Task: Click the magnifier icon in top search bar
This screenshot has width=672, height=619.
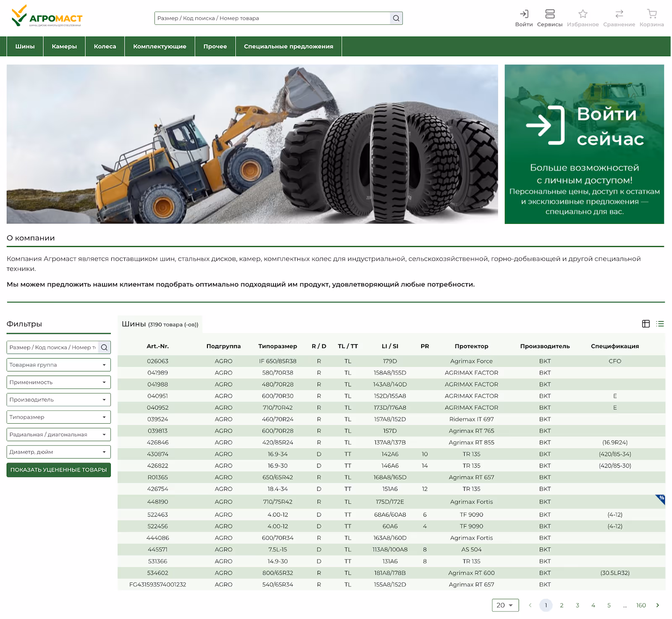Action: click(x=396, y=18)
